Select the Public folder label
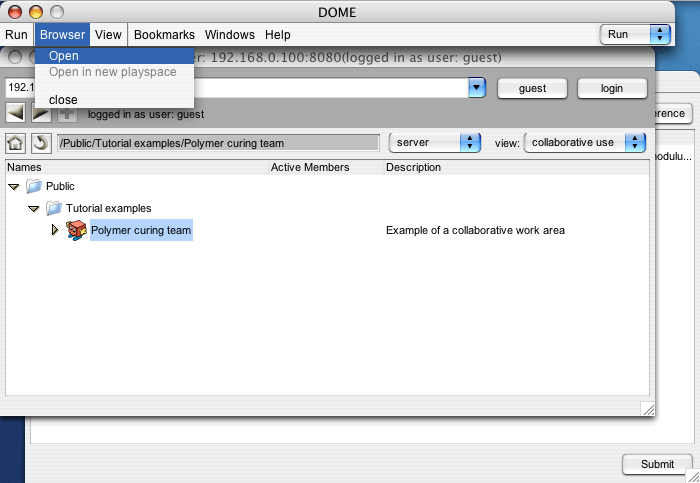 (60, 186)
